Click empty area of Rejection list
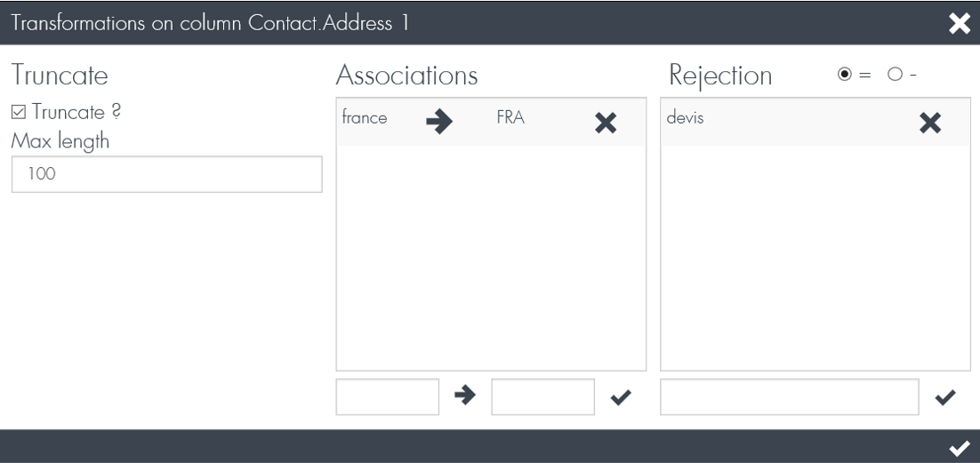 pyautogui.click(x=815, y=258)
